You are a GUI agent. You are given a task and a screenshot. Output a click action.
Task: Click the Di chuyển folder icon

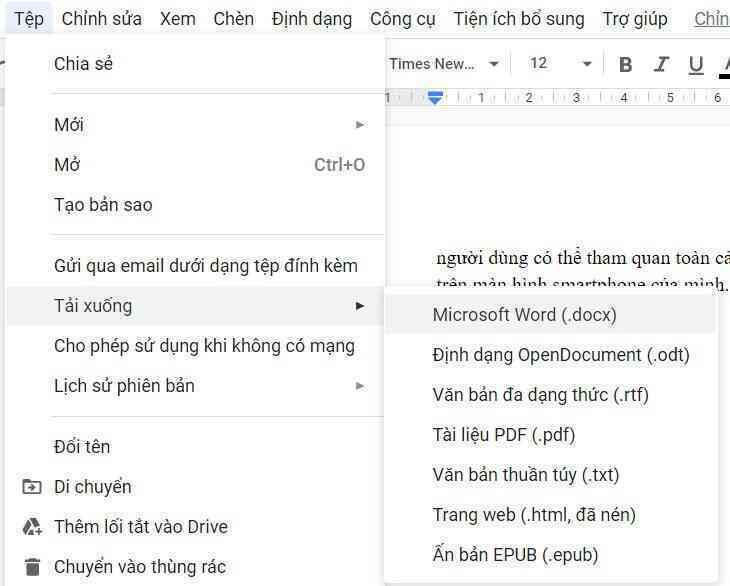32,487
